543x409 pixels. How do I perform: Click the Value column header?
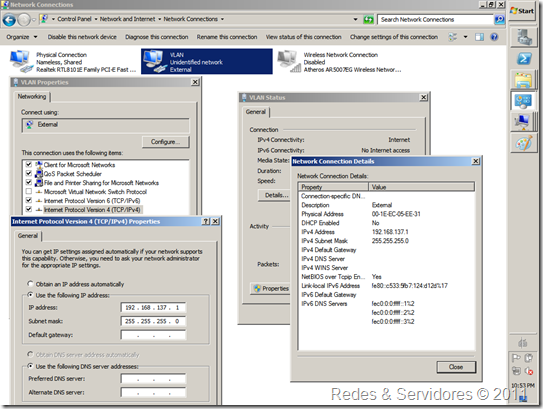coord(421,187)
